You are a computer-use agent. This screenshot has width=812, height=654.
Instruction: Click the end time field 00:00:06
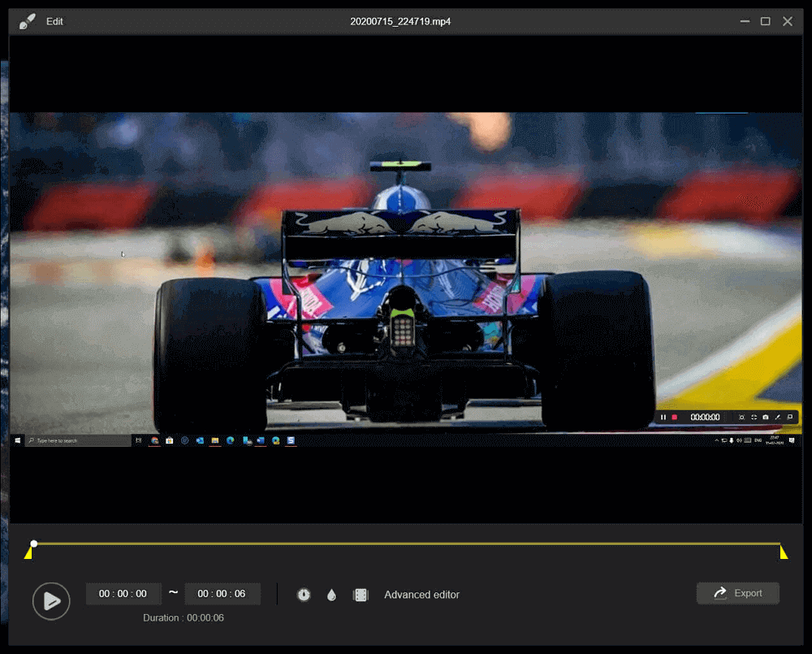(x=222, y=593)
